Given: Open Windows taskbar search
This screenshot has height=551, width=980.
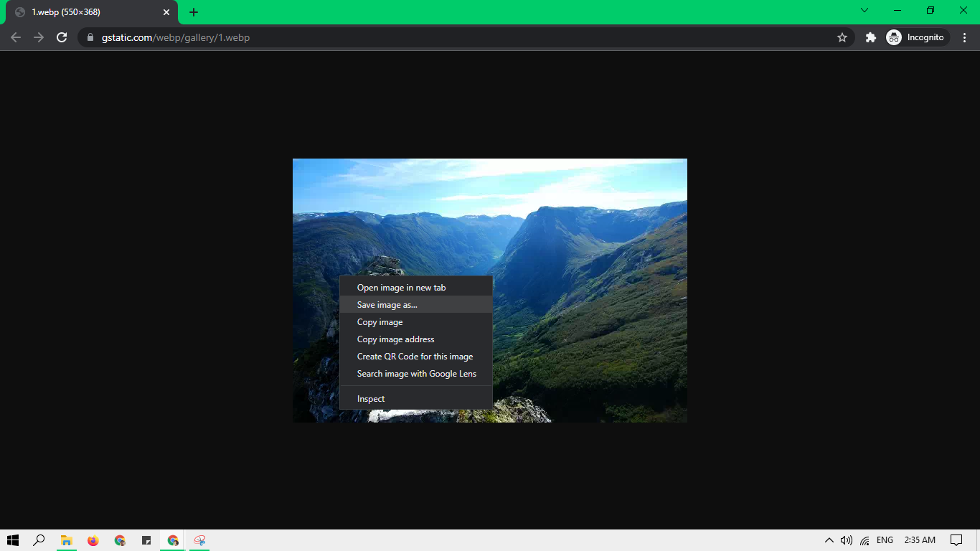Looking at the screenshot, I should tap(39, 540).
